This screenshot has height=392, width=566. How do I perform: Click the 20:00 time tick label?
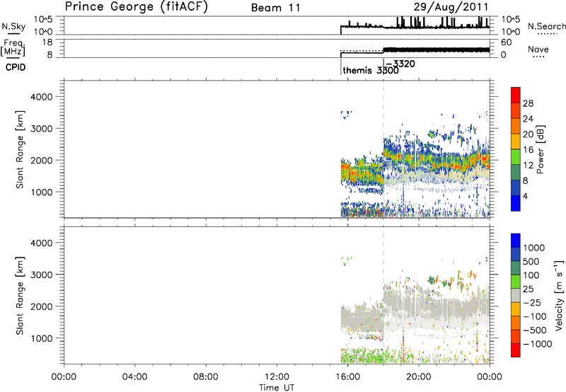click(x=419, y=377)
